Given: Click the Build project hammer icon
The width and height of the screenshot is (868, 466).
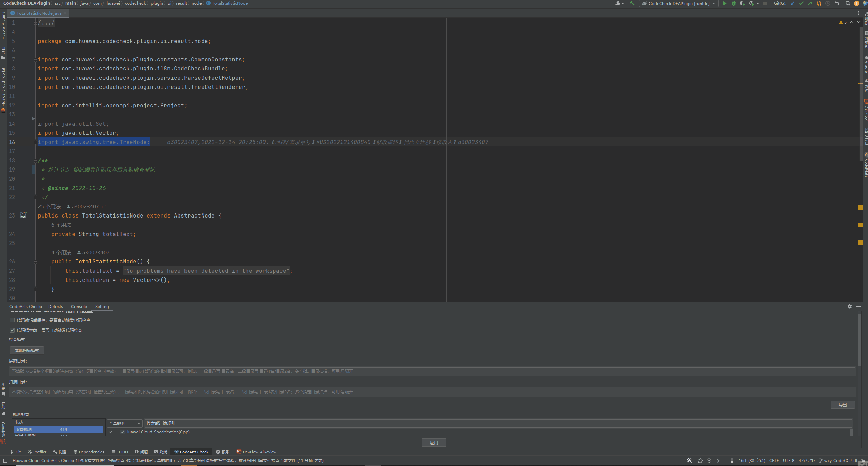Looking at the screenshot, I should [632, 3].
